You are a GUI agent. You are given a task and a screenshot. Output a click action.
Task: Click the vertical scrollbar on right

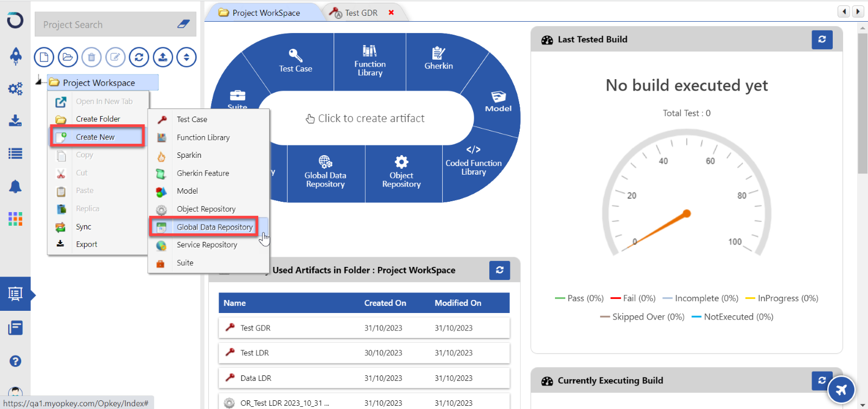[863, 103]
